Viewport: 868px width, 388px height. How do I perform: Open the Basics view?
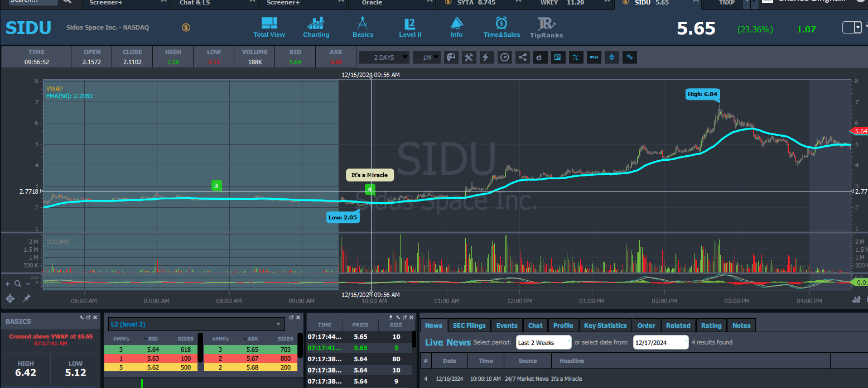(363, 28)
